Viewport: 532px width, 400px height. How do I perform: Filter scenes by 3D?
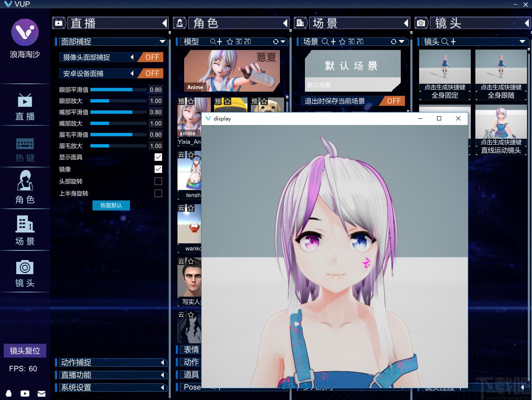351,42
